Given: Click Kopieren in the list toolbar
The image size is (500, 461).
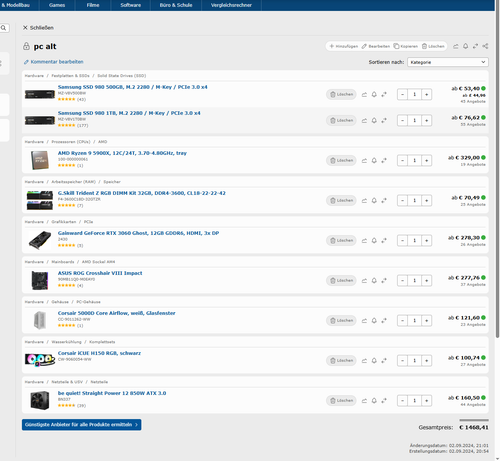Looking at the screenshot, I should click(x=406, y=46).
